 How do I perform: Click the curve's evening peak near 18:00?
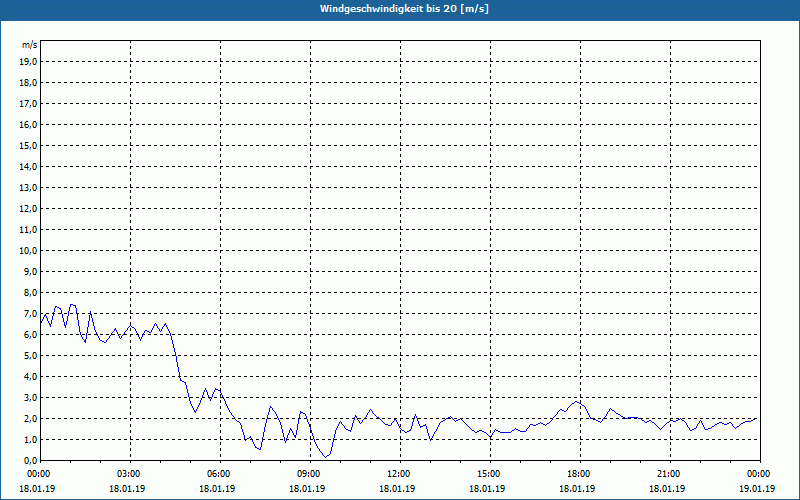click(x=576, y=402)
